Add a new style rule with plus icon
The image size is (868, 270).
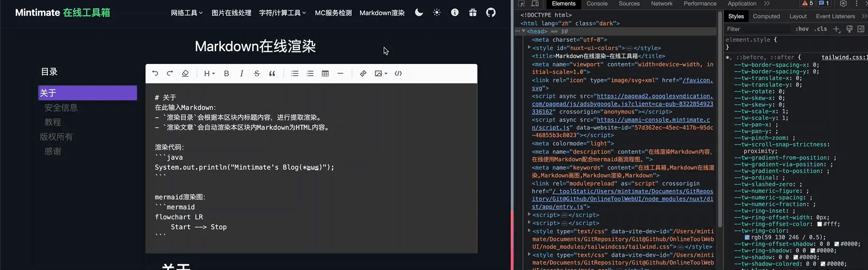[x=837, y=29]
